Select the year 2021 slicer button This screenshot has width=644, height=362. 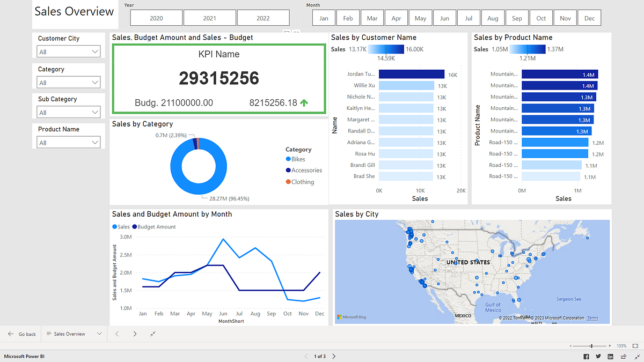click(x=209, y=17)
